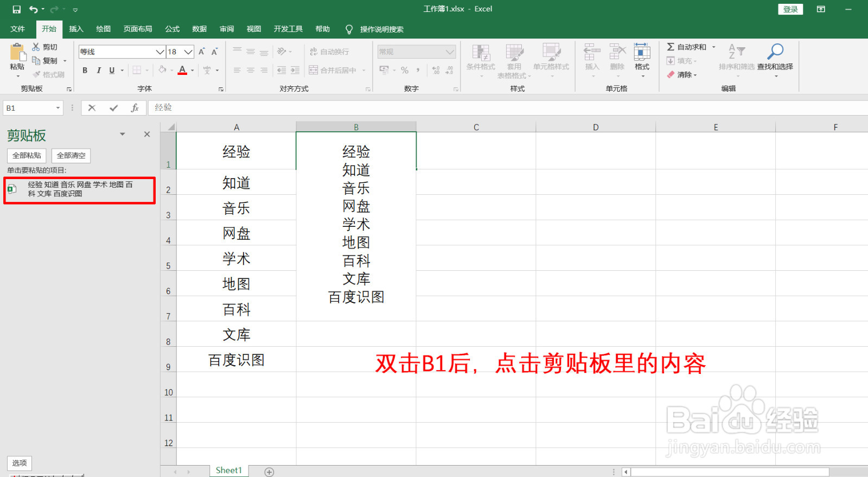Open the font size dropdown
The width and height of the screenshot is (868, 477).
(188, 52)
